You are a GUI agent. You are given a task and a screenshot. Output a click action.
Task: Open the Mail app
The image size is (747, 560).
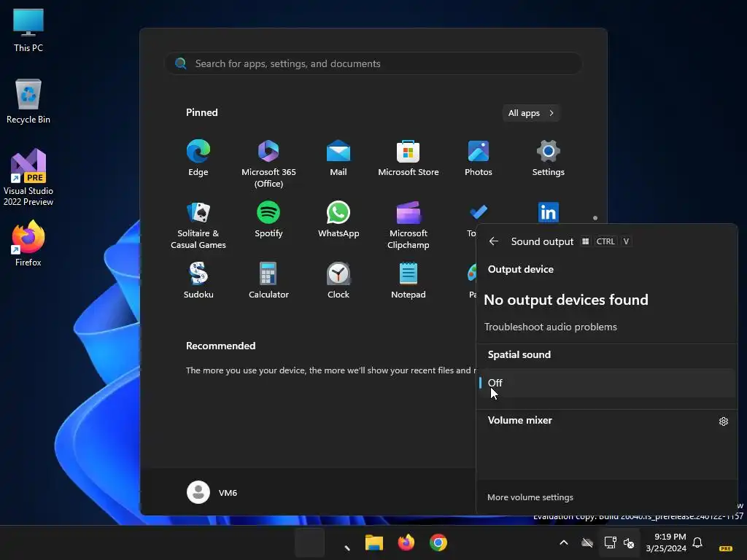(x=338, y=158)
